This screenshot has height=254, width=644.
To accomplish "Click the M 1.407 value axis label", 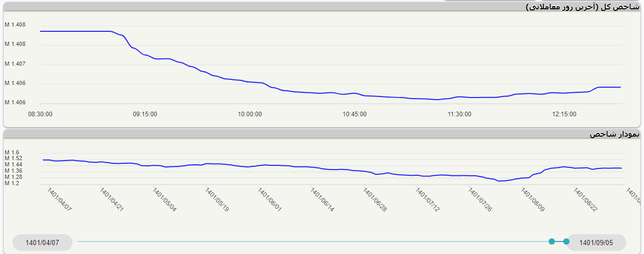I will [x=15, y=64].
